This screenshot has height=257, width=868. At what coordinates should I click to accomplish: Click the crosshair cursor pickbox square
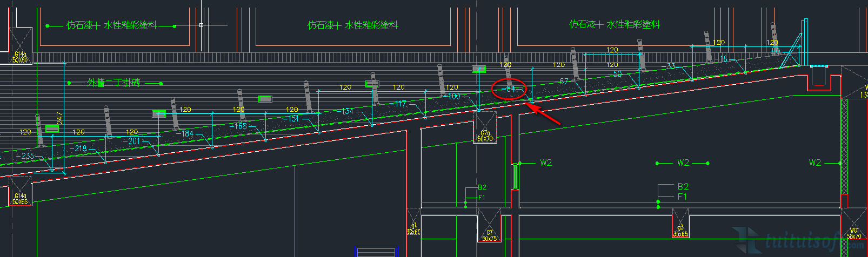[x=201, y=25]
